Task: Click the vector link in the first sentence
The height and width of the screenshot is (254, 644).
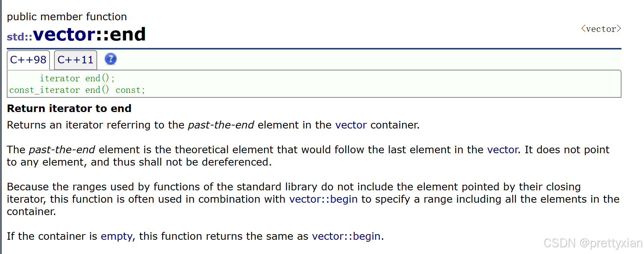Action: (x=351, y=125)
